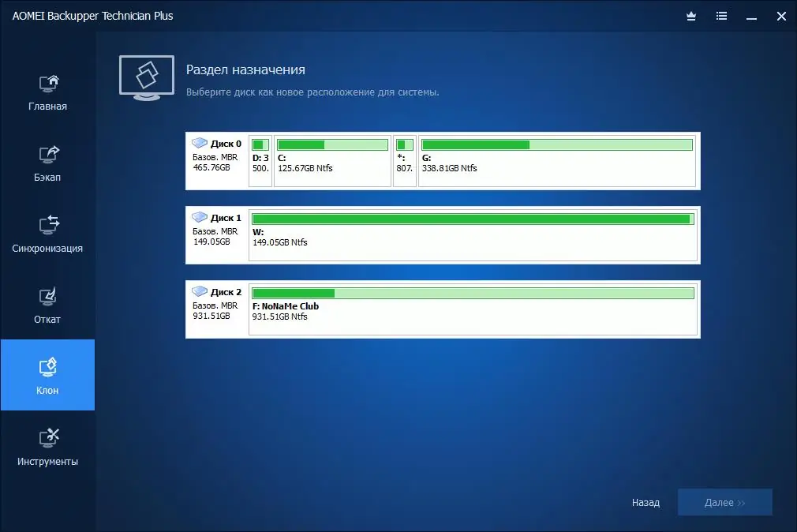The height and width of the screenshot is (532, 797).
Task: Select the F: NoNaMe Club partition
Action: pyautogui.click(x=472, y=308)
